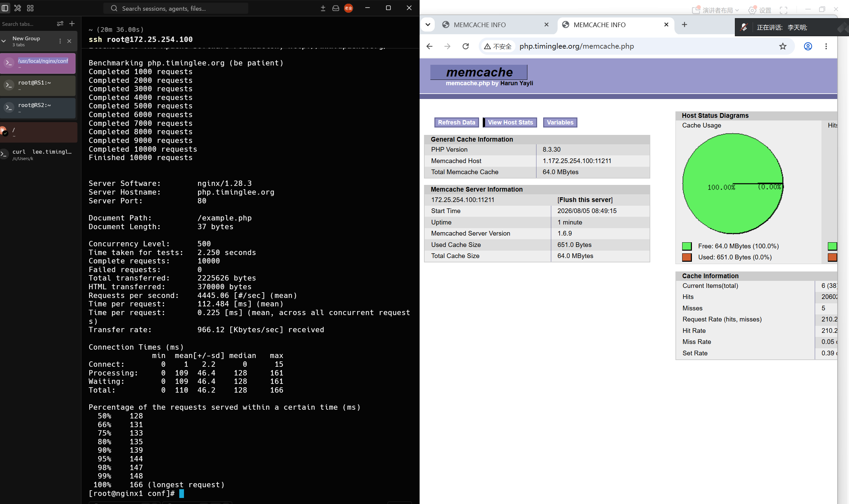Click the address bar URL php.timinglee.org/memcache.php
The width and height of the screenshot is (849, 504).
tap(576, 46)
